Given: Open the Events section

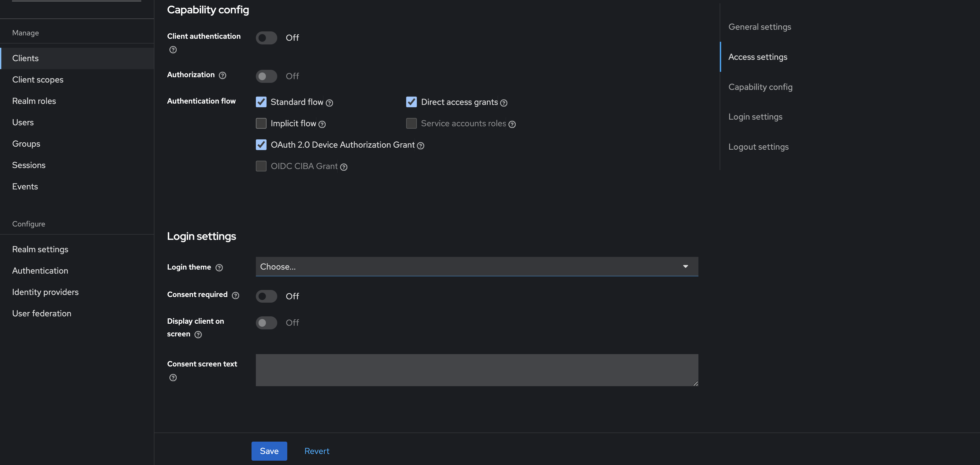Looking at the screenshot, I should pos(77,186).
